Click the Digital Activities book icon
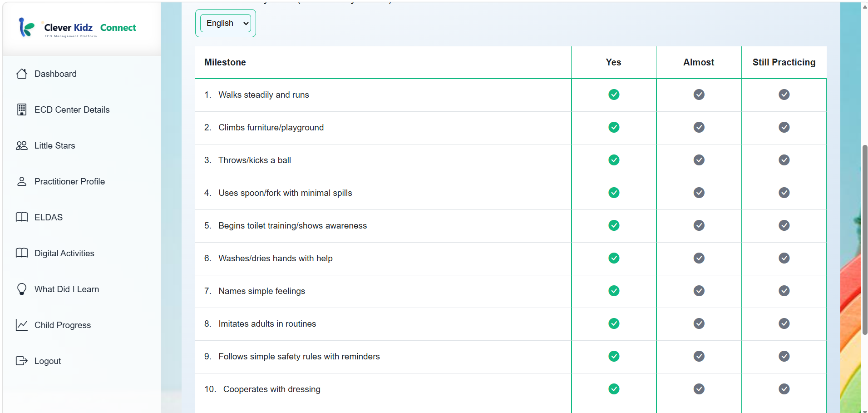 point(22,253)
